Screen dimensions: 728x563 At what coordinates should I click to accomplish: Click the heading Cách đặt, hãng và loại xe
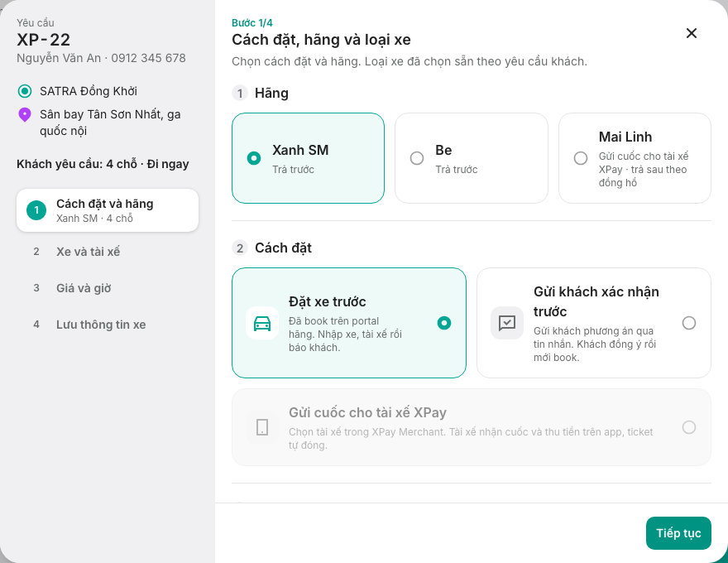321,40
